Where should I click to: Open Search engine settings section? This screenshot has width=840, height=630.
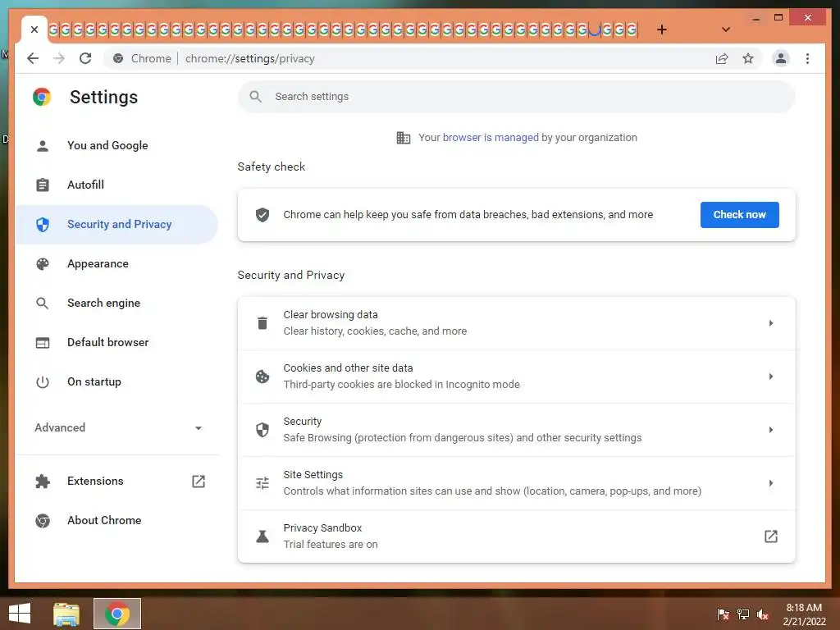(x=116, y=304)
